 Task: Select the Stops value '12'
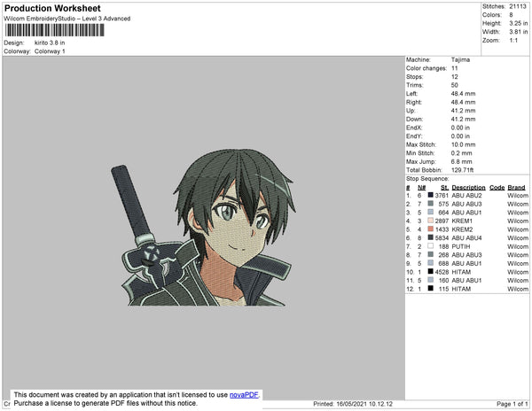tap(454, 76)
